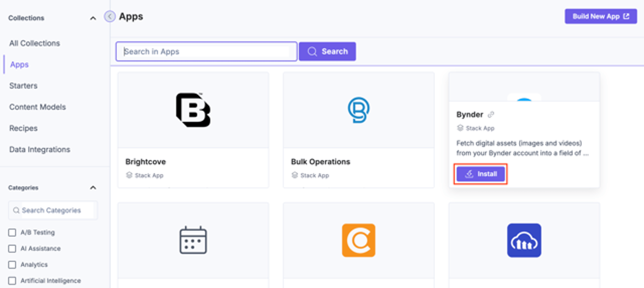
Task: Toggle the Analytics category checkbox
Action: (12, 265)
